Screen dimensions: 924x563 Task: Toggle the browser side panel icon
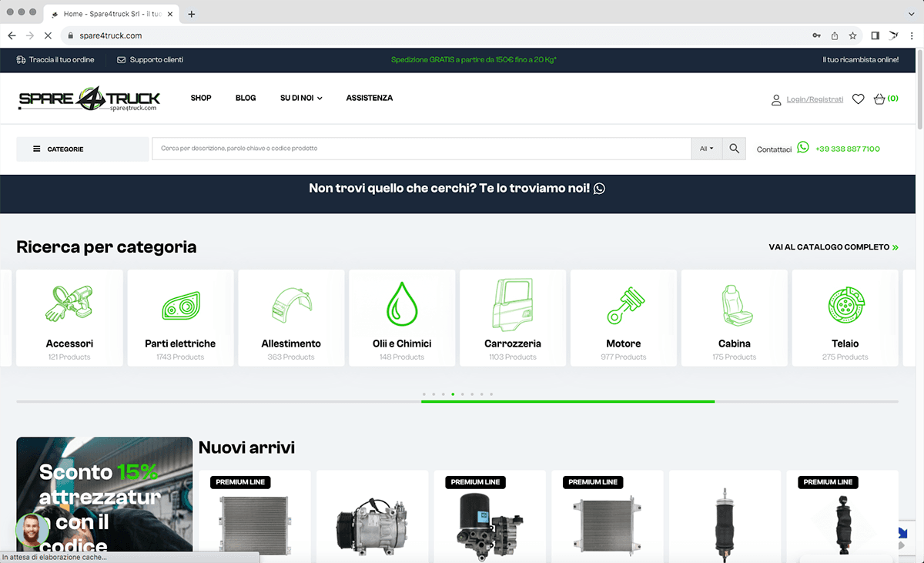[875, 35]
